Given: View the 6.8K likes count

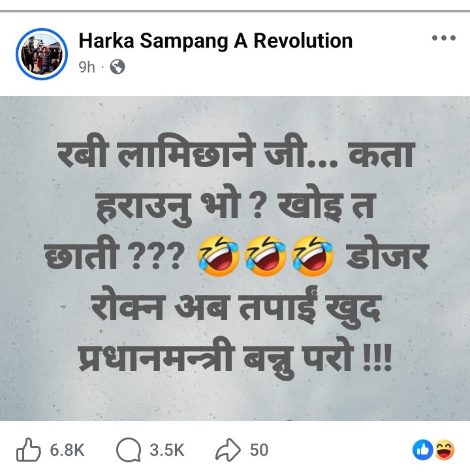Looking at the screenshot, I should [x=67, y=450].
